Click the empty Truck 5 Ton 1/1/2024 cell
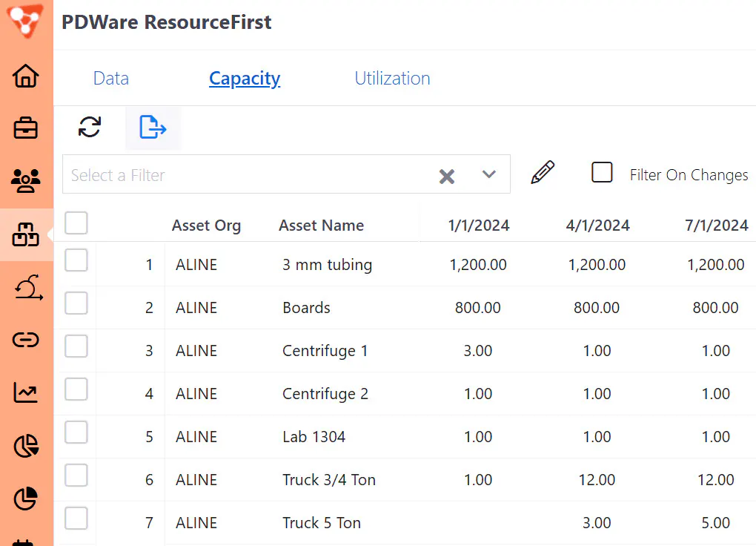This screenshot has height=546, width=756. point(478,523)
